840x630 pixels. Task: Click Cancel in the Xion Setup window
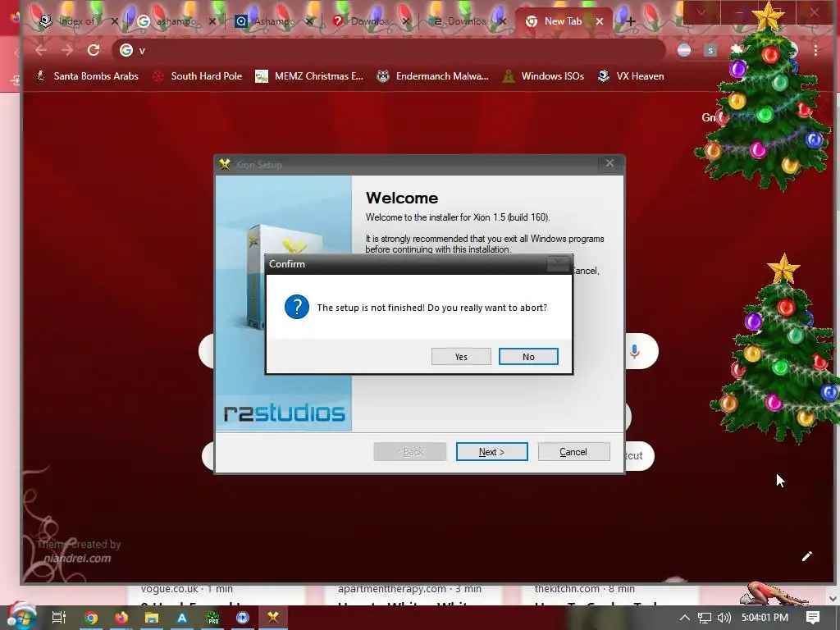coord(573,452)
